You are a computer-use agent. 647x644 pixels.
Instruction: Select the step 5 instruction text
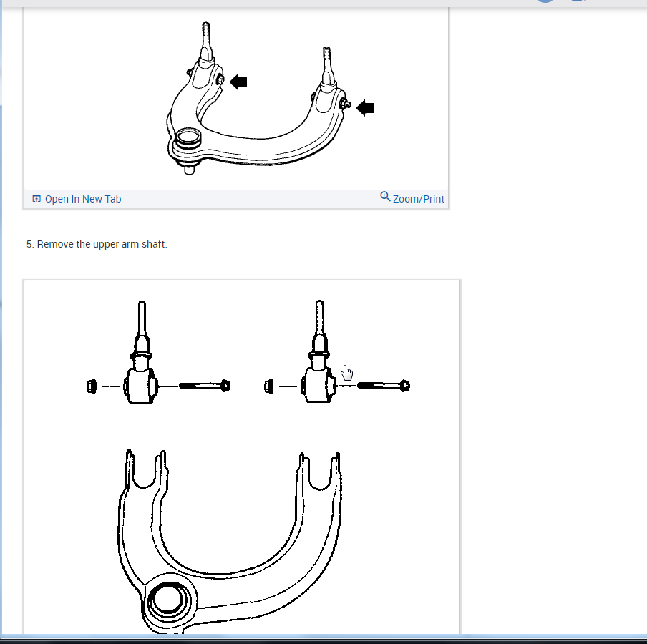tap(97, 244)
